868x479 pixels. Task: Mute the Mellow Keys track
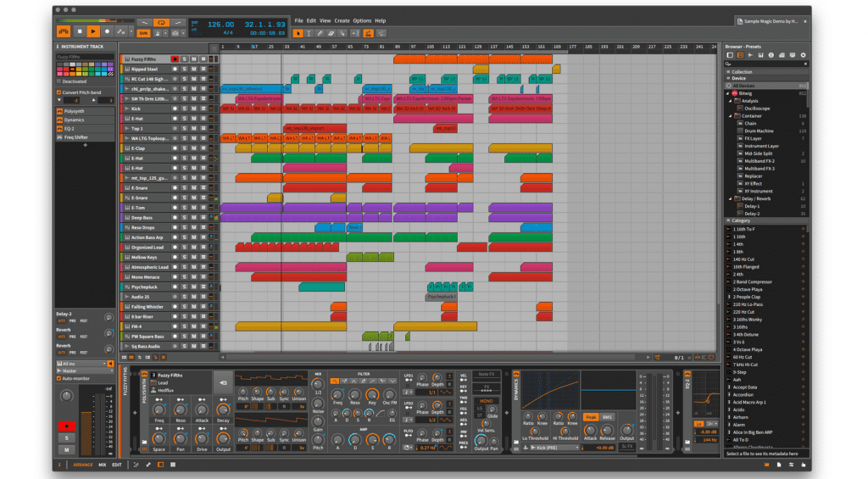pyautogui.click(x=194, y=257)
